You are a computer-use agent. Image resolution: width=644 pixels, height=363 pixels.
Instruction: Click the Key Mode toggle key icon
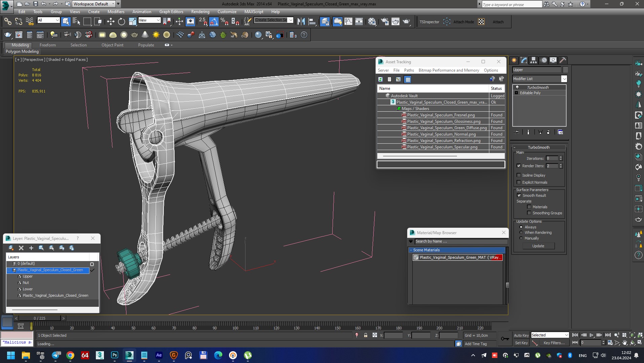click(505, 339)
